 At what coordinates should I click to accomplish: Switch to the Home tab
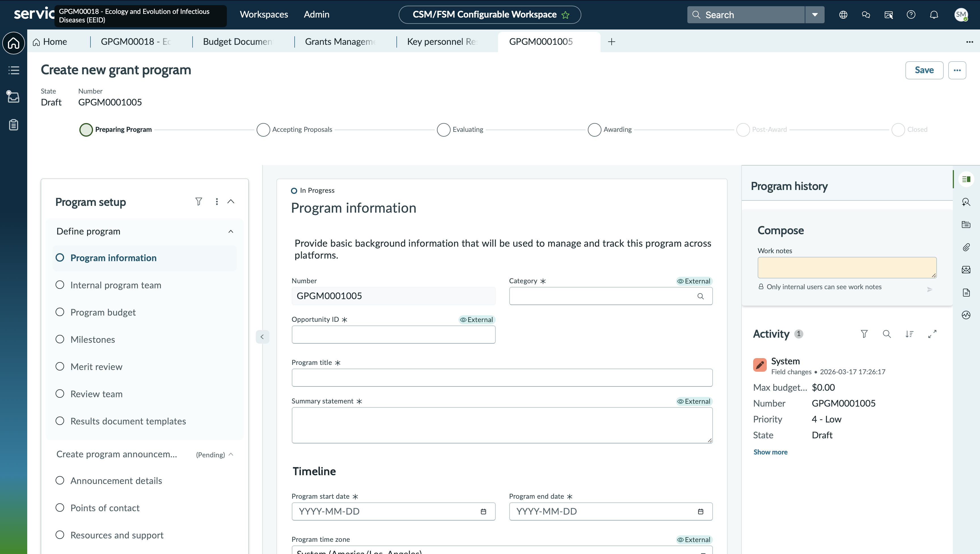click(50, 42)
